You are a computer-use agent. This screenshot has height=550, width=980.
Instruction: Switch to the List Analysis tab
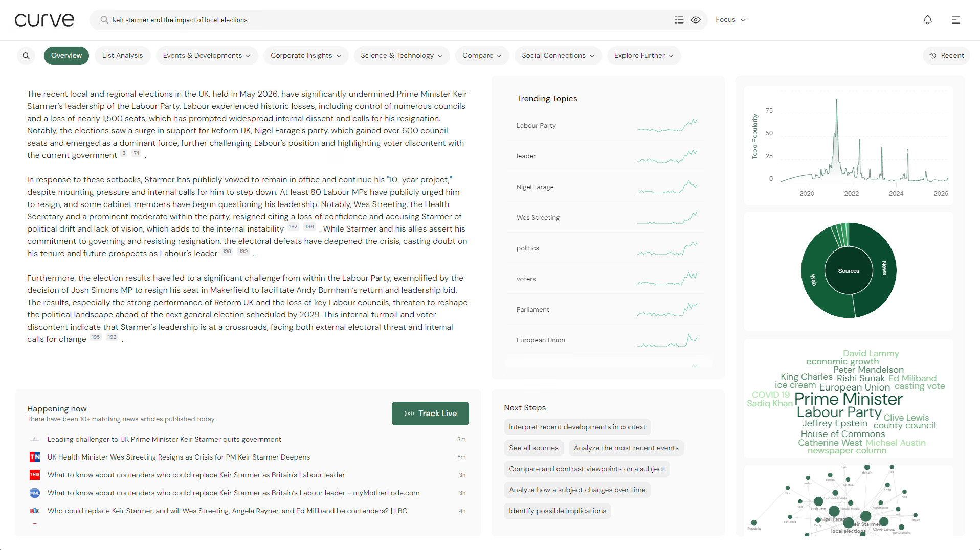[122, 56]
